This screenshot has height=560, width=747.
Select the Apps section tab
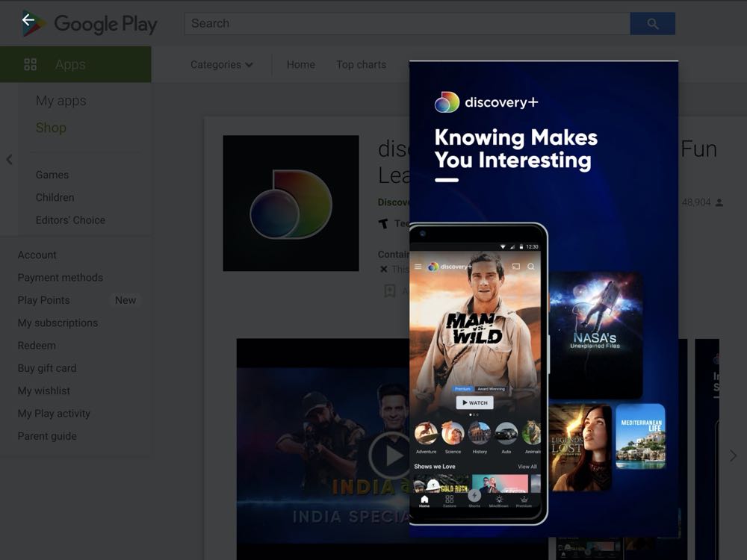click(x=75, y=64)
